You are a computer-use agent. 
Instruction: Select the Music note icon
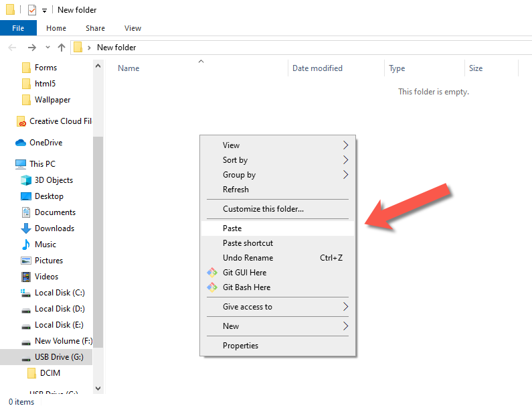(26, 245)
